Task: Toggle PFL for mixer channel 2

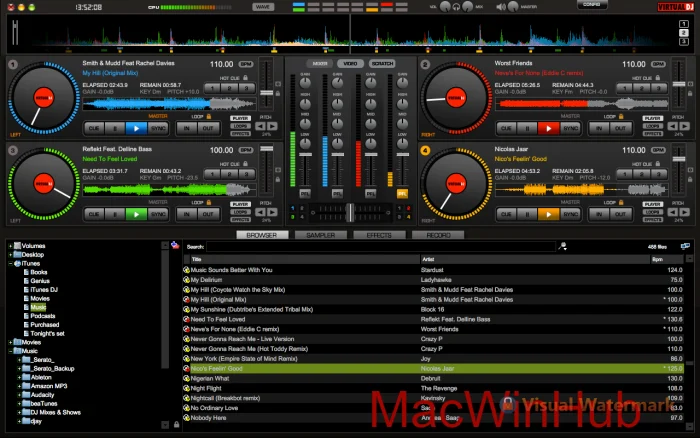Action: (338, 194)
